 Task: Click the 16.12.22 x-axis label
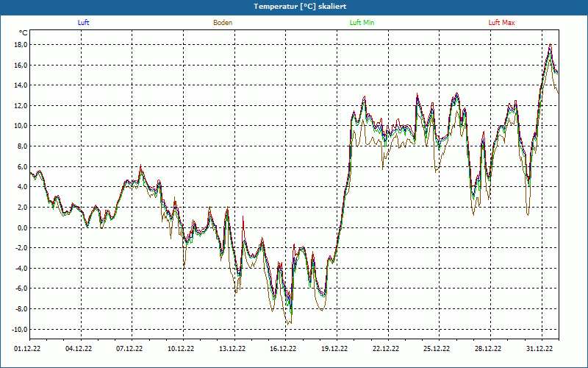tap(283, 350)
